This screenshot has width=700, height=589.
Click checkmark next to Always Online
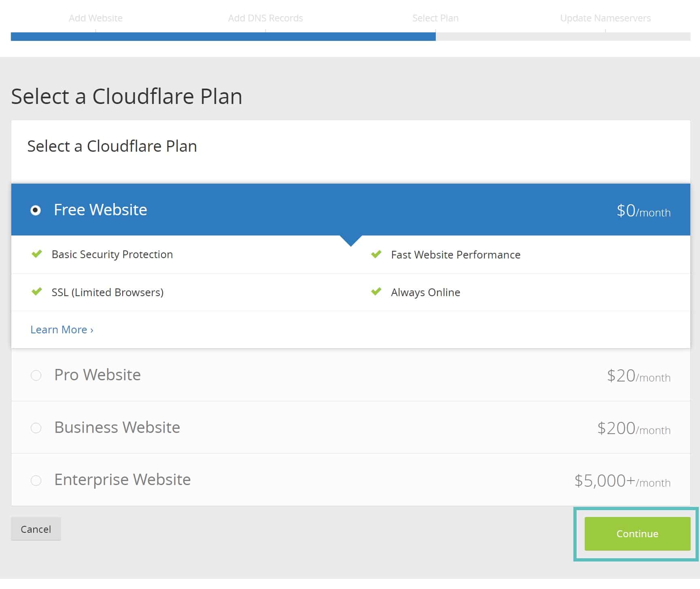coord(376,292)
